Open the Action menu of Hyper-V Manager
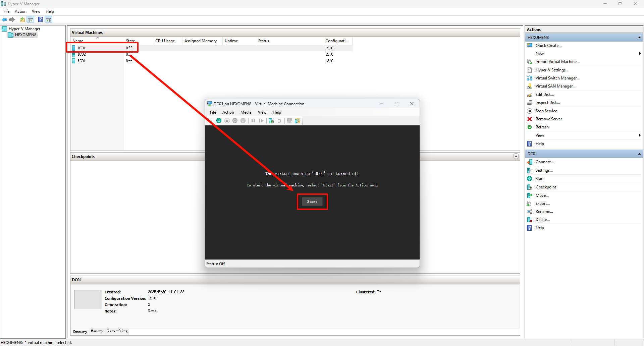The width and height of the screenshot is (644, 346). coord(20,11)
